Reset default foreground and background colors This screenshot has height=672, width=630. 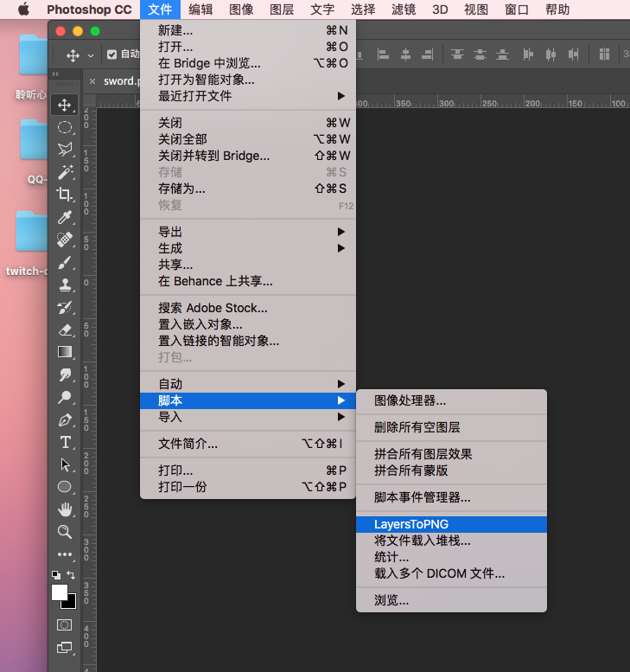[56, 575]
